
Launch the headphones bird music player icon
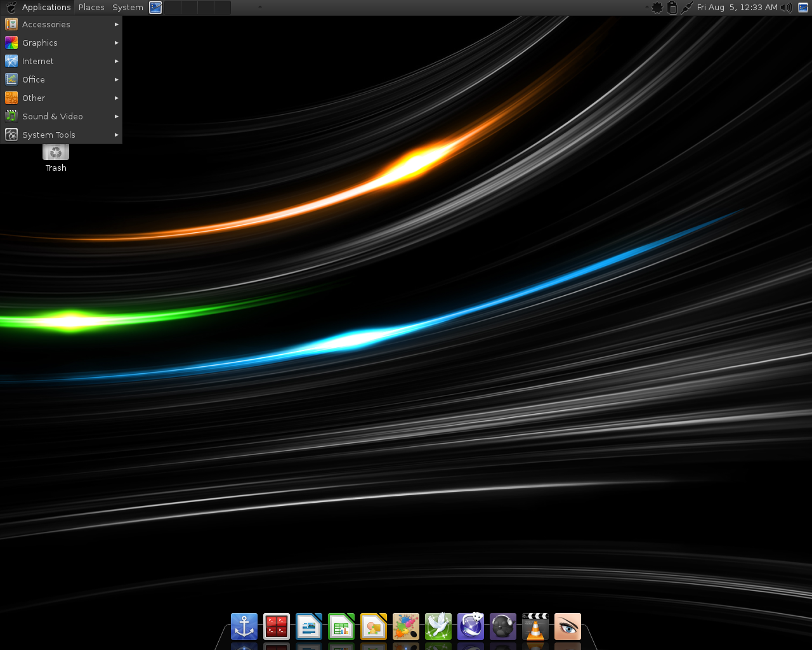[x=503, y=627]
